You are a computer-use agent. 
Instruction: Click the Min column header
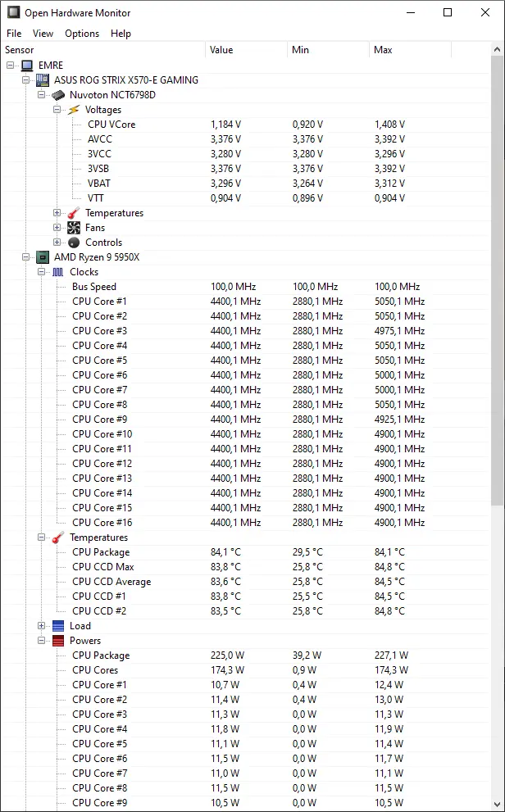329,50
